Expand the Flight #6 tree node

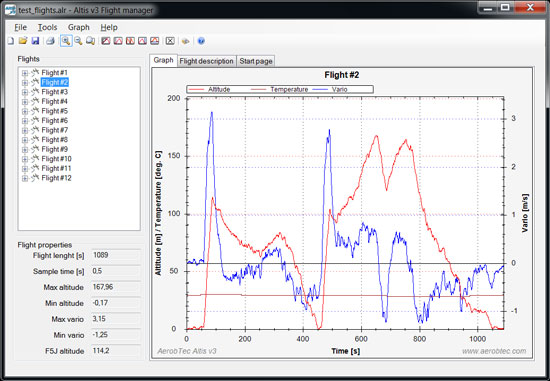25,121
